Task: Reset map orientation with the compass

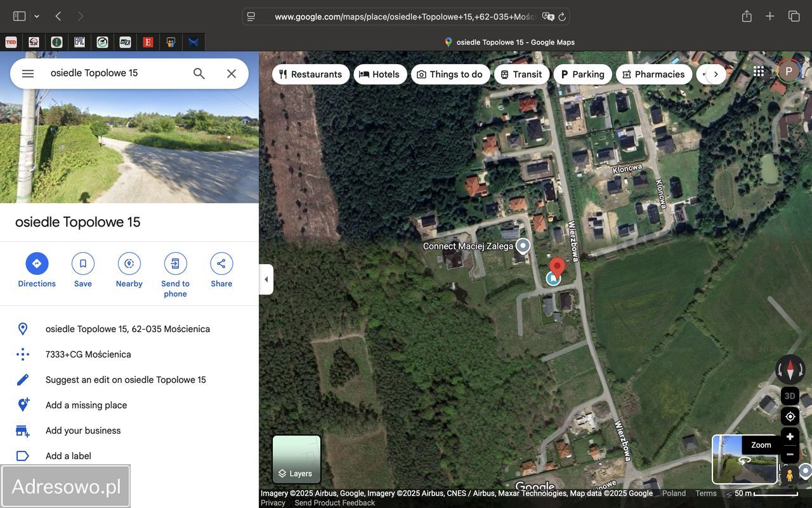Action: [x=790, y=369]
